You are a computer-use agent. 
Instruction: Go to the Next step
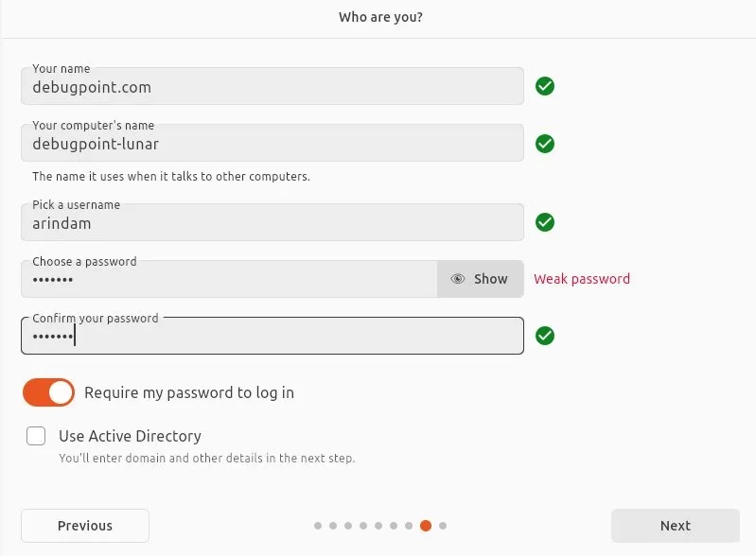coord(675,526)
